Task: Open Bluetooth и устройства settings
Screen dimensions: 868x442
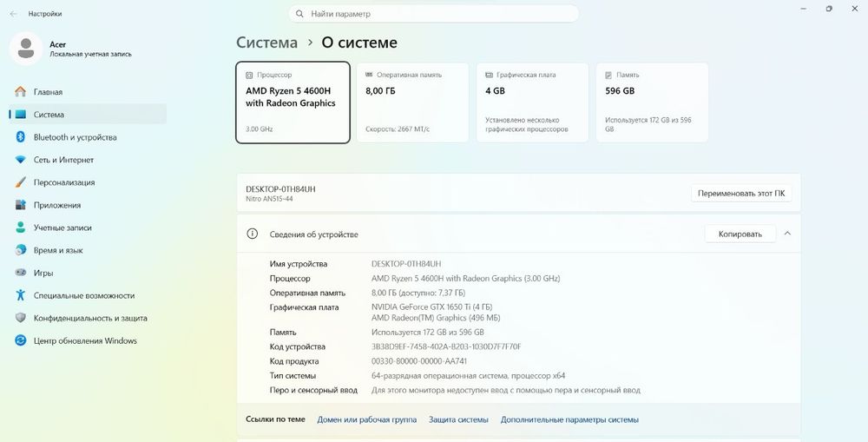Action: pos(88,137)
